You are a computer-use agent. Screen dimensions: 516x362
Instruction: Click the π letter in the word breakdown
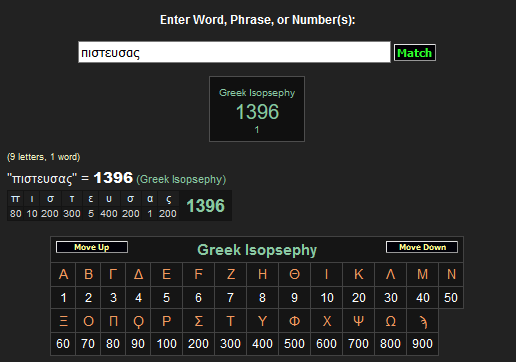tap(15, 199)
